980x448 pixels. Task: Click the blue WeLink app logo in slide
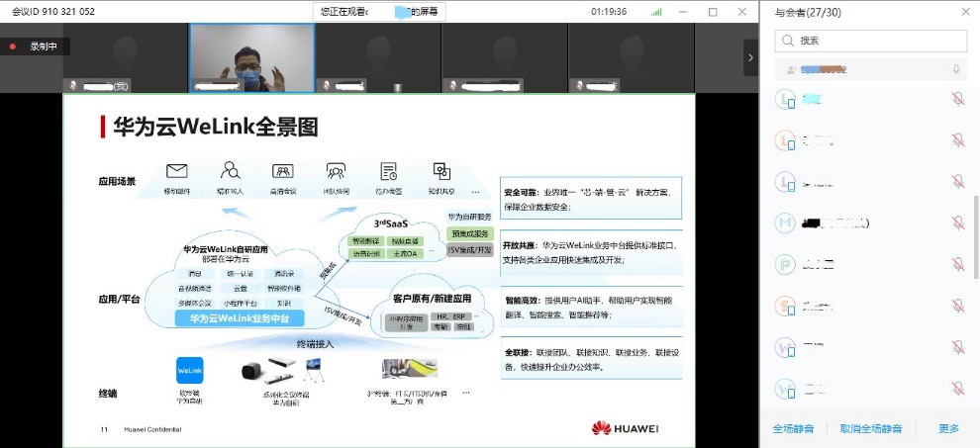190,370
